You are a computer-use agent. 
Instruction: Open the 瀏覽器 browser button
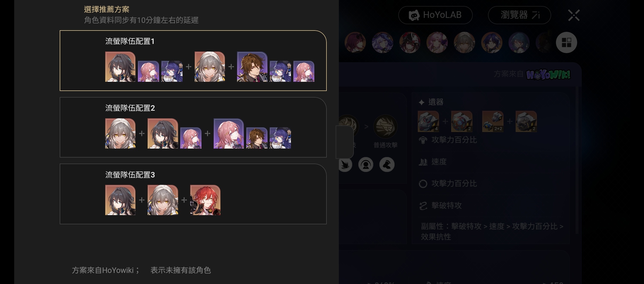click(519, 15)
